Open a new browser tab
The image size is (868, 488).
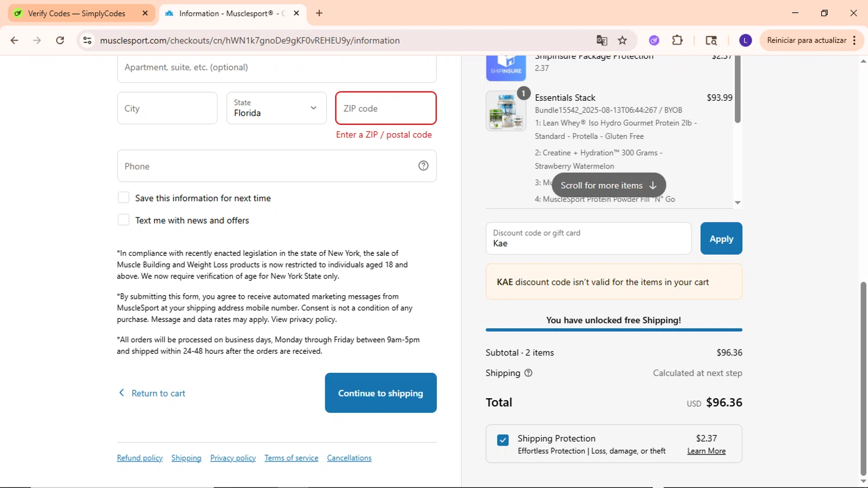[x=319, y=13]
